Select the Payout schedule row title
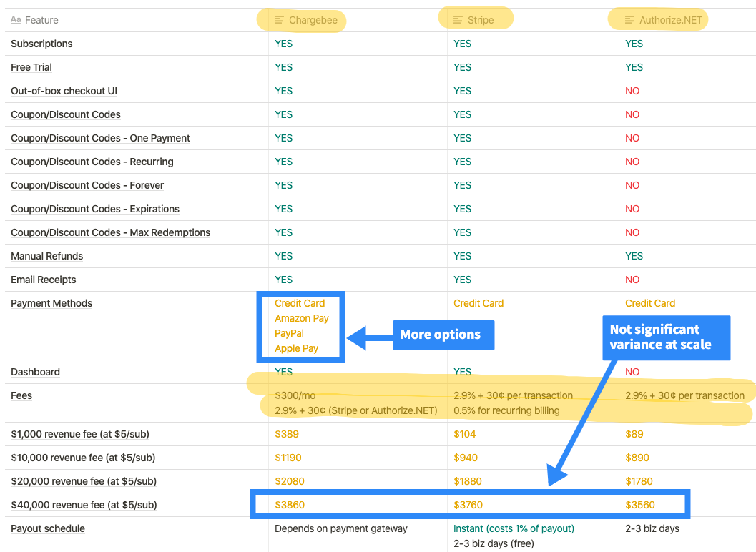 (x=48, y=529)
